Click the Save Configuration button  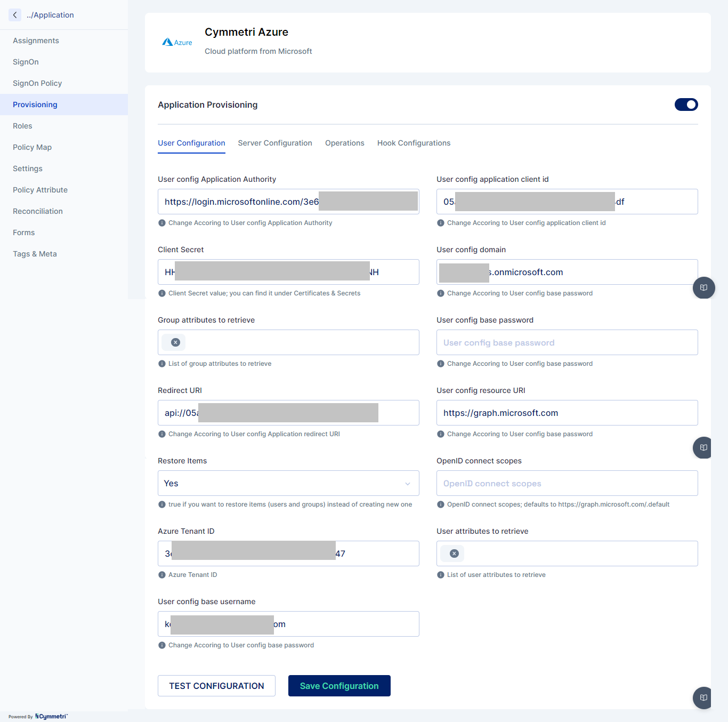tap(339, 686)
